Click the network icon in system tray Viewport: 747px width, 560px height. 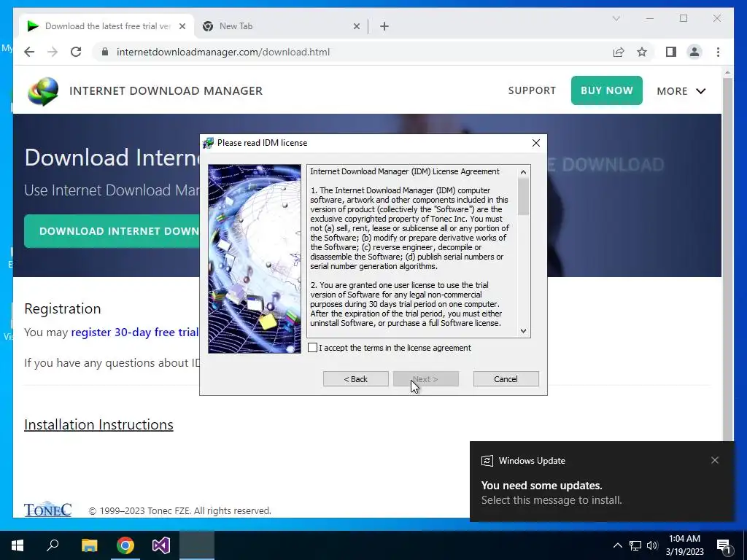click(635, 545)
